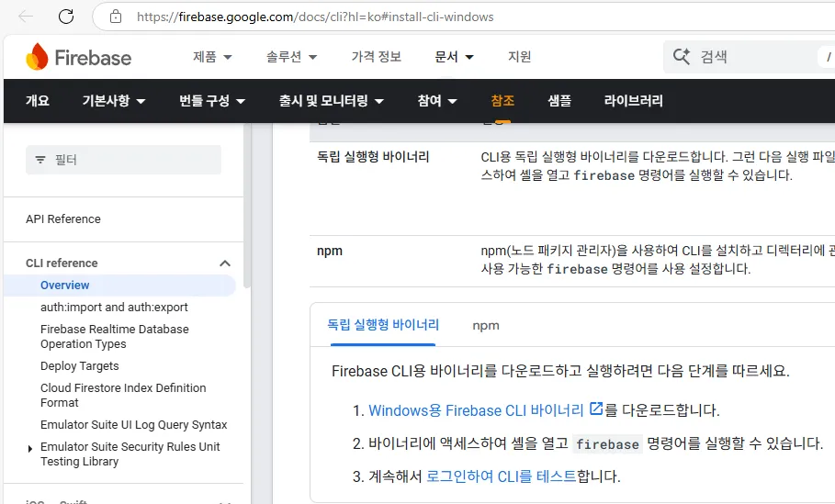Viewport: 835px width, 504px height.
Task: Open Firebase Realtime Database Operation Types
Action: pyautogui.click(x=115, y=336)
